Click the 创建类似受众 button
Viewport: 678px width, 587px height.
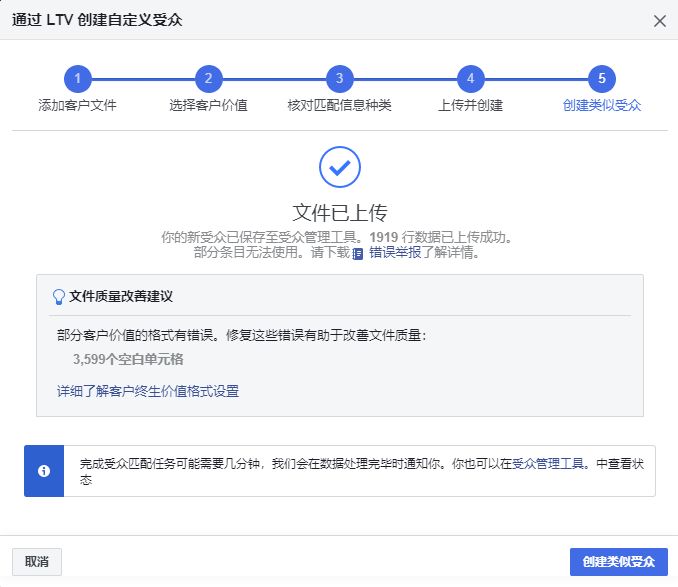pos(618,562)
